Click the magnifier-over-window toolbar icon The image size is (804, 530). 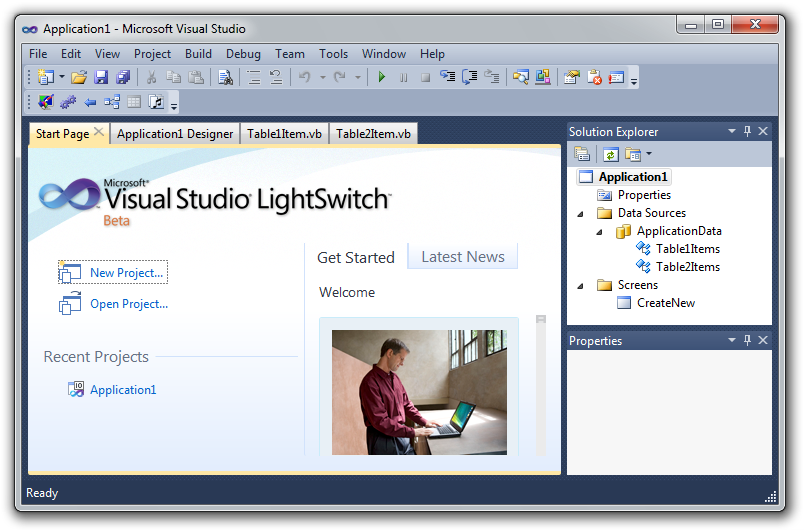point(520,77)
